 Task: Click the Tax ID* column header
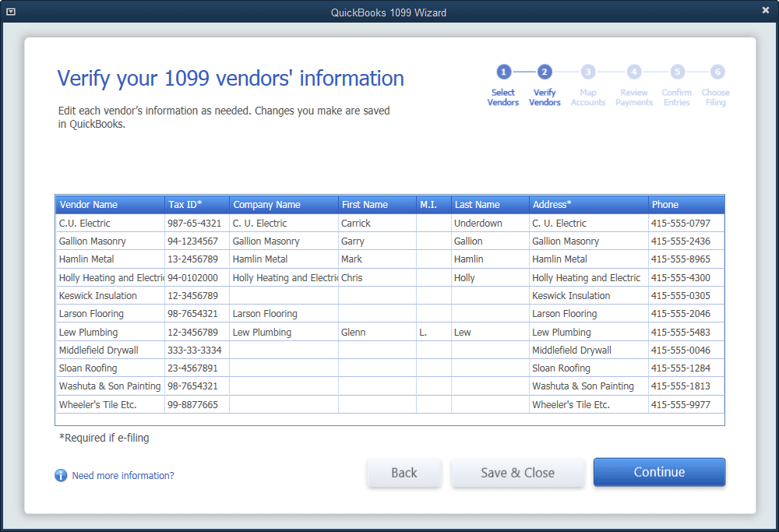[x=197, y=205]
